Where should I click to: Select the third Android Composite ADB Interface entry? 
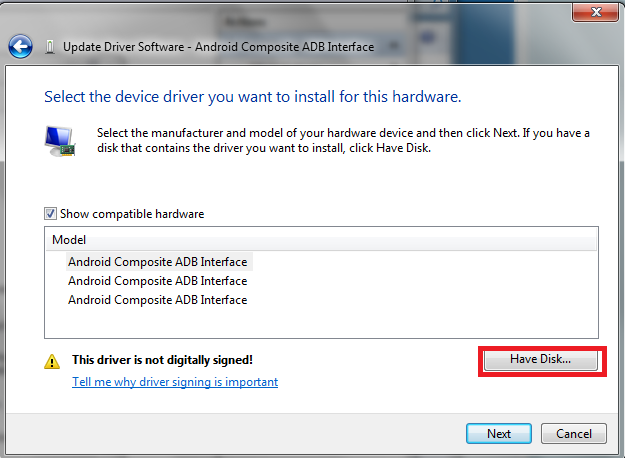(x=158, y=300)
